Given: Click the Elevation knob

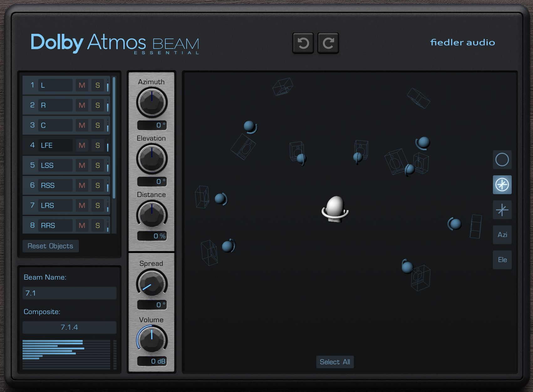Looking at the screenshot, I should coord(152,159).
